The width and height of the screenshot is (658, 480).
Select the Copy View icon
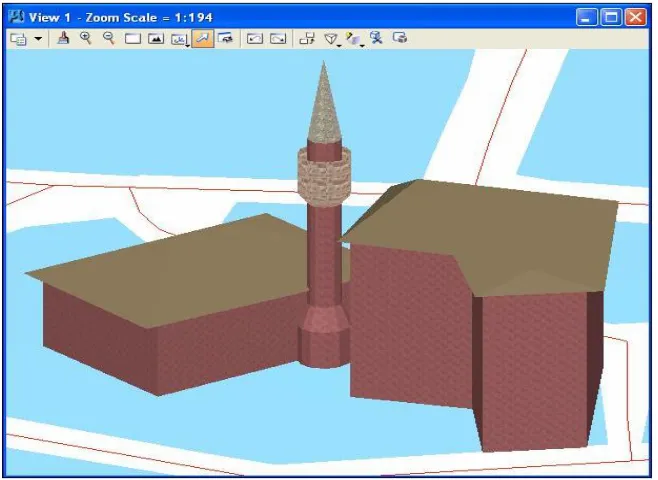[x=307, y=39]
